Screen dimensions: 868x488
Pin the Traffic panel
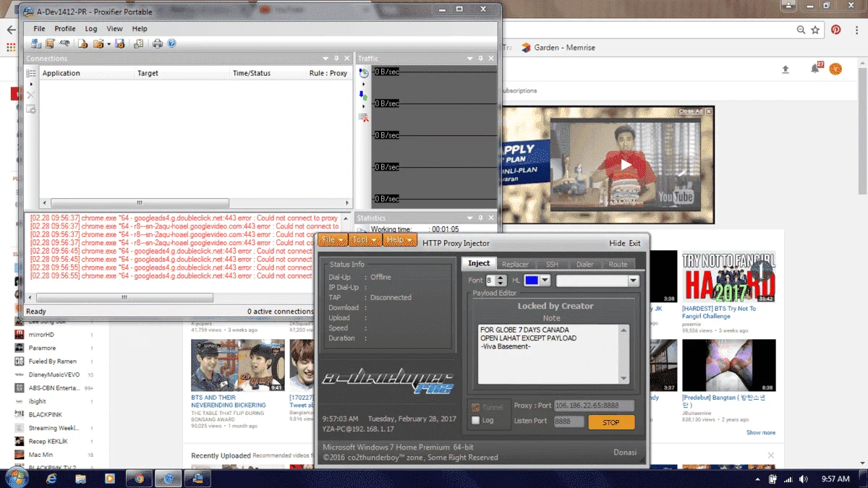pyautogui.click(x=480, y=59)
